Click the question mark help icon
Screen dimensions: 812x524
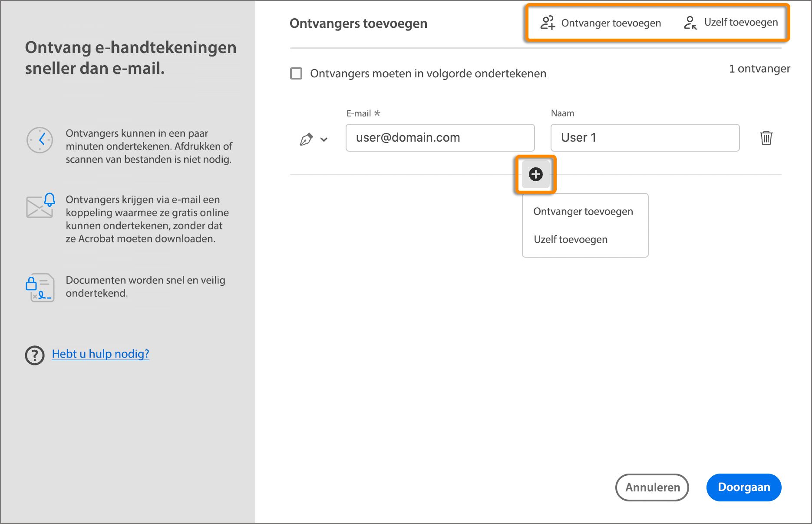[34, 356]
